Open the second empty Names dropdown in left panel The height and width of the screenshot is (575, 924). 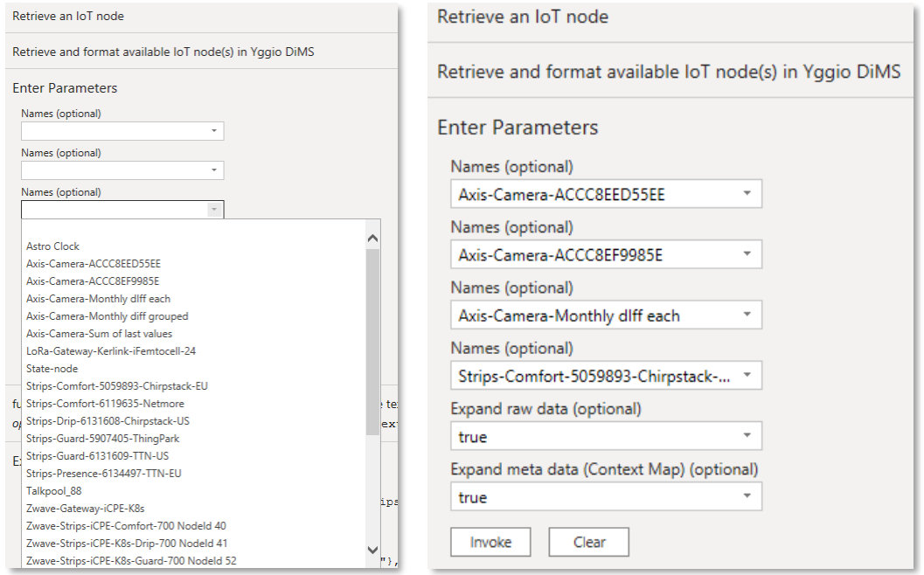click(x=122, y=170)
